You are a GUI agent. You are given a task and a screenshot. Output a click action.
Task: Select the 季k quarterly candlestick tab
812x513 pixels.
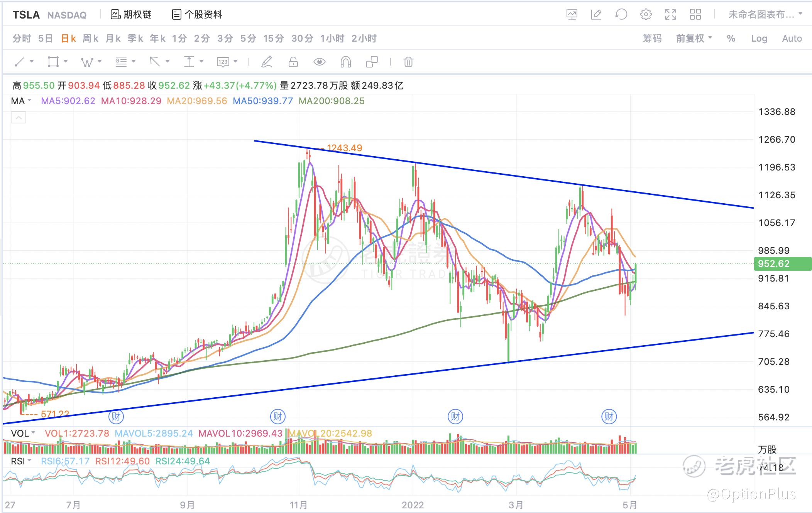click(135, 39)
